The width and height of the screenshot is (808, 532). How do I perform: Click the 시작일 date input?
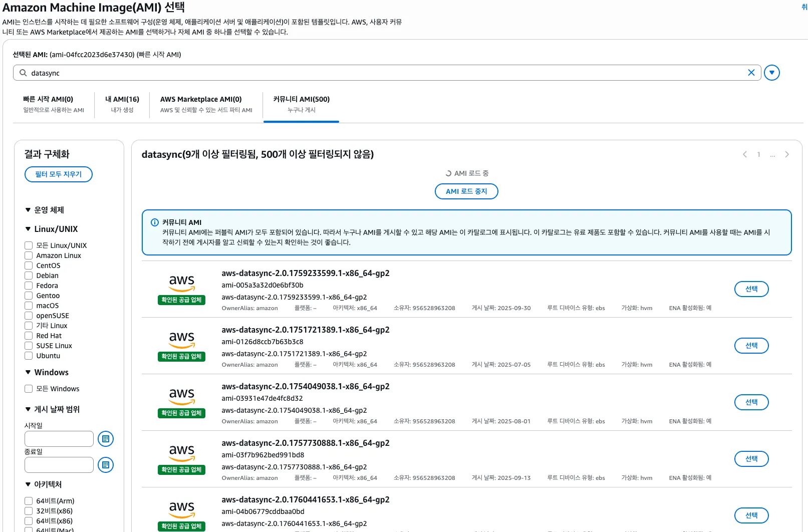click(59, 439)
